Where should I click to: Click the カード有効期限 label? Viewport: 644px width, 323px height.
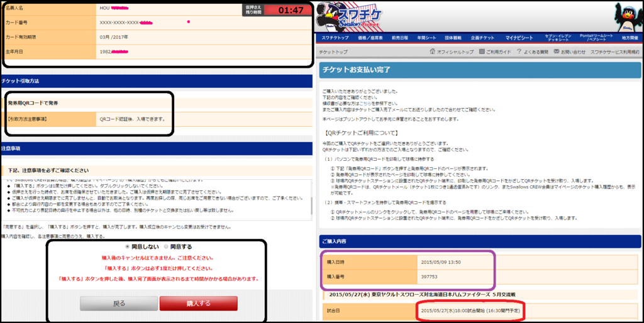tap(21, 37)
